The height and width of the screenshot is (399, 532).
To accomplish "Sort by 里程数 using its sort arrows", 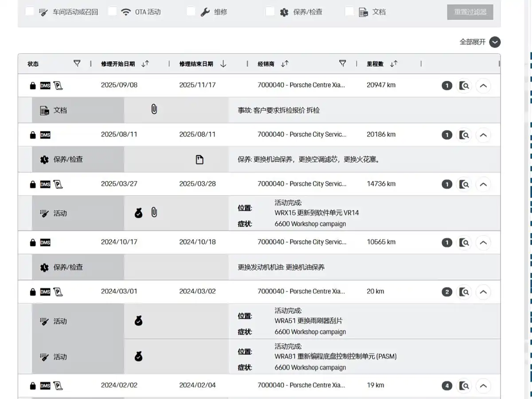I will pos(394,64).
